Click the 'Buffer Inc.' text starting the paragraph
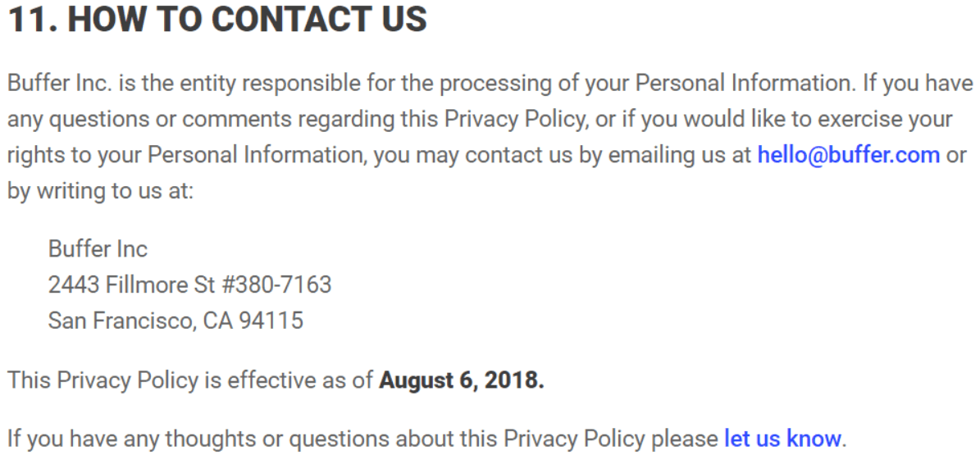Image resolution: width=980 pixels, height=455 pixels. (60, 83)
